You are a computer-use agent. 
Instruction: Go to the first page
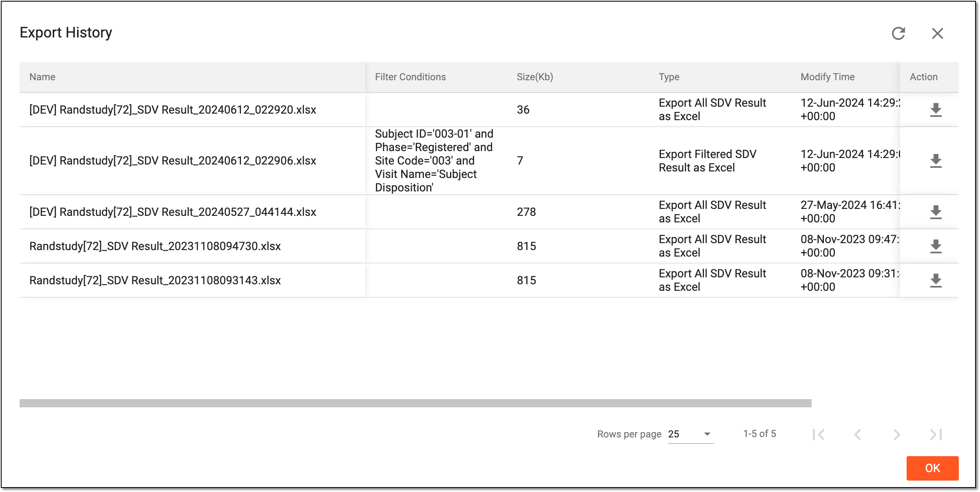(x=819, y=435)
